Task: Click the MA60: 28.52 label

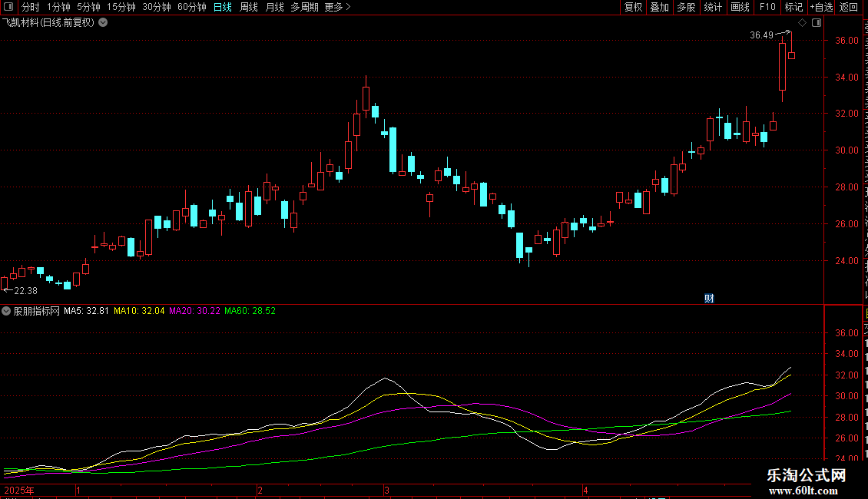Action: click(x=250, y=311)
